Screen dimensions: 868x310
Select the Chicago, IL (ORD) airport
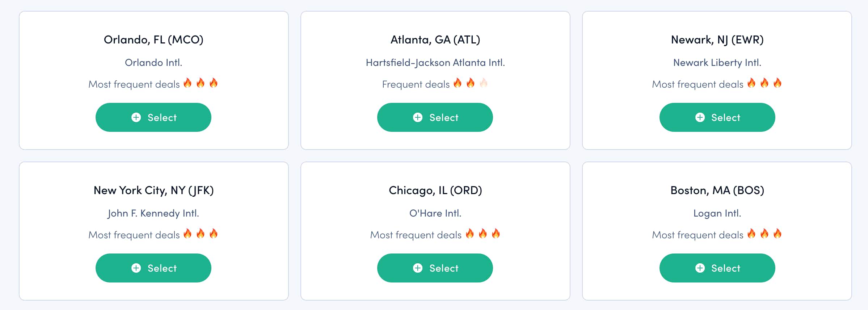point(435,268)
